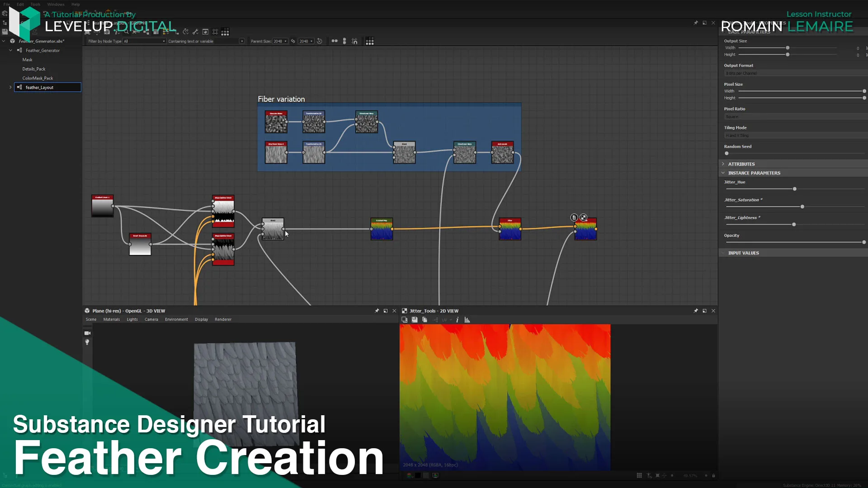Select the Mask graph in explorer
This screenshot has width=868, height=488.
(x=28, y=60)
